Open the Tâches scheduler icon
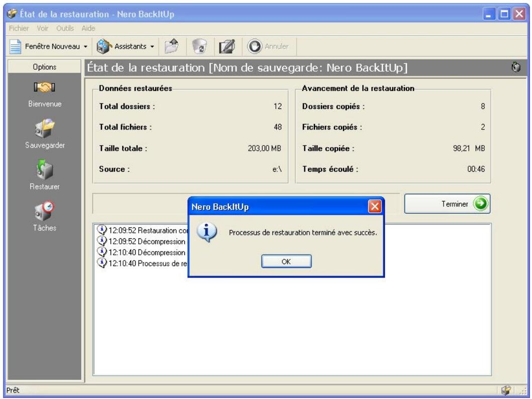 point(44,211)
